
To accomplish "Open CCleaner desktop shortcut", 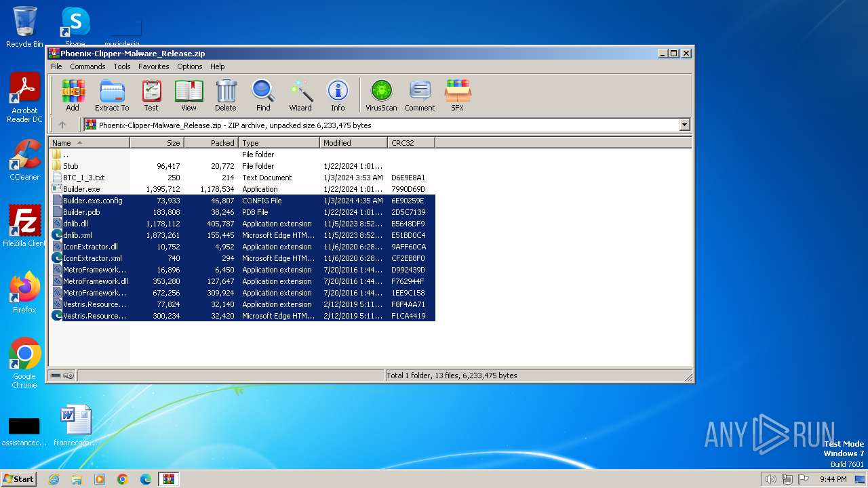I will (x=24, y=160).
